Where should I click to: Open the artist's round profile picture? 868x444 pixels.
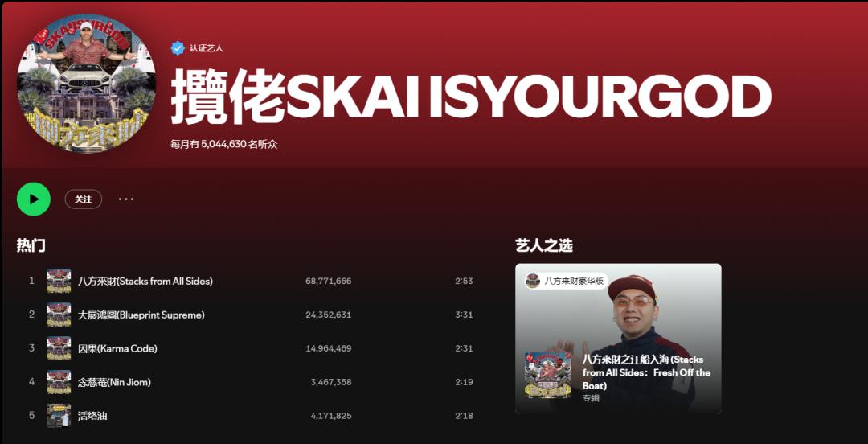86,83
